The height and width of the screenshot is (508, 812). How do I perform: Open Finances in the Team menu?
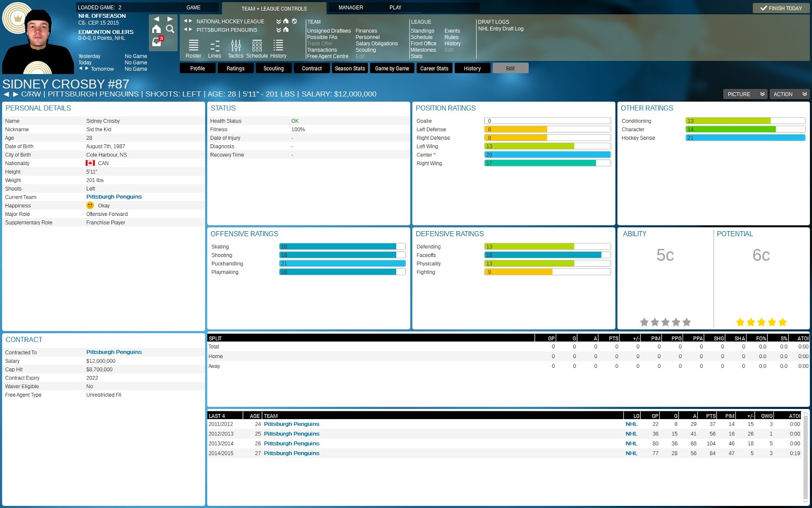366,31
